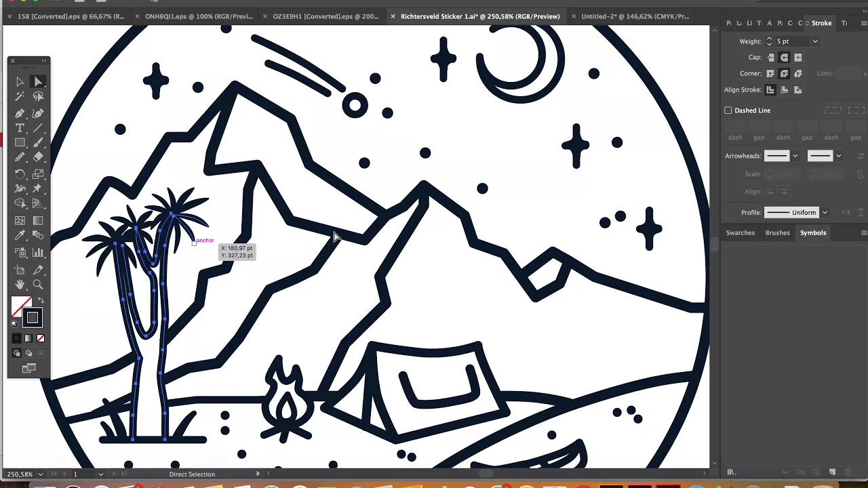Open the Symbols panel flyout menu
The image size is (868, 488).
click(x=864, y=232)
